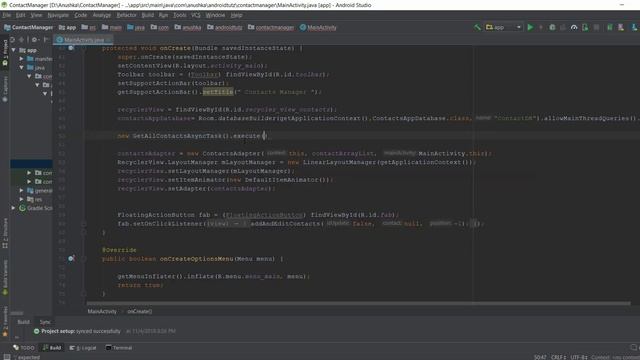This screenshot has height=360, width=640.
Task: Switch to the Build tab in Build panel
Action: [x=23, y=322]
